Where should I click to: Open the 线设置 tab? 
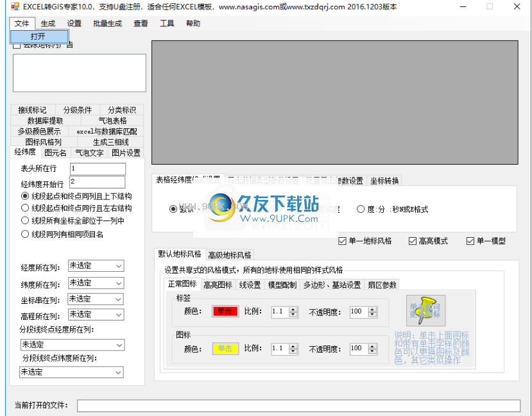[x=250, y=285]
